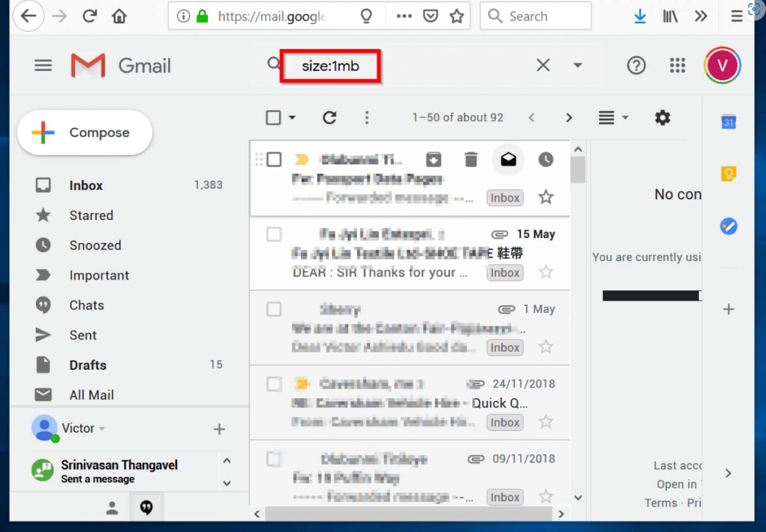Open Google apps grid icon
Image resolution: width=766 pixels, height=532 pixels.
[x=678, y=65]
